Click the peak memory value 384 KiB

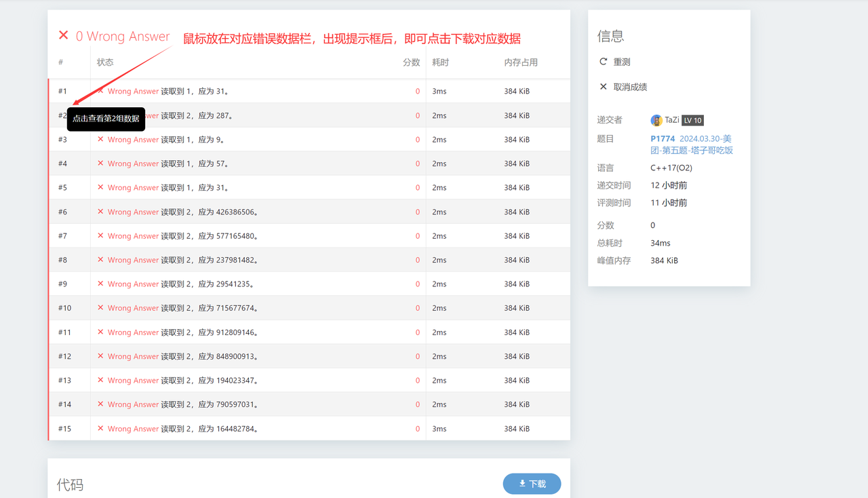pyautogui.click(x=664, y=261)
